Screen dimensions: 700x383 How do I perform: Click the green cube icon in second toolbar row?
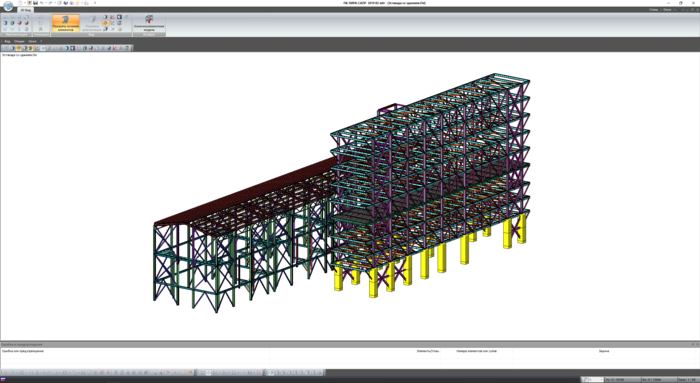point(85,48)
